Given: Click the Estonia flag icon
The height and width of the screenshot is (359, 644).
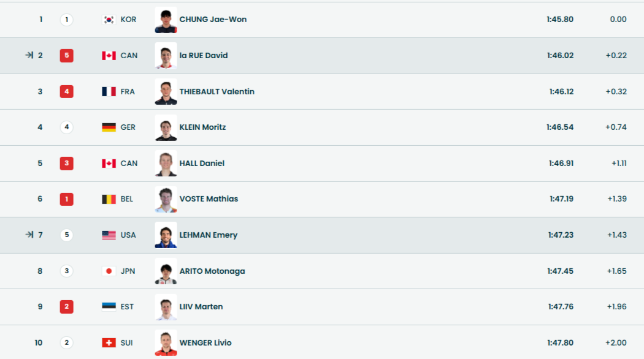Looking at the screenshot, I should [109, 307].
